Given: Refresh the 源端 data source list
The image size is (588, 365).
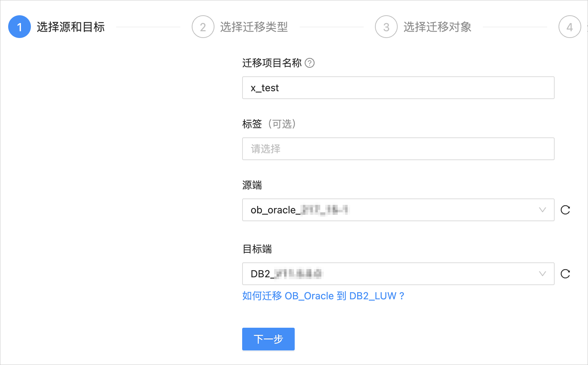Looking at the screenshot, I should (565, 210).
